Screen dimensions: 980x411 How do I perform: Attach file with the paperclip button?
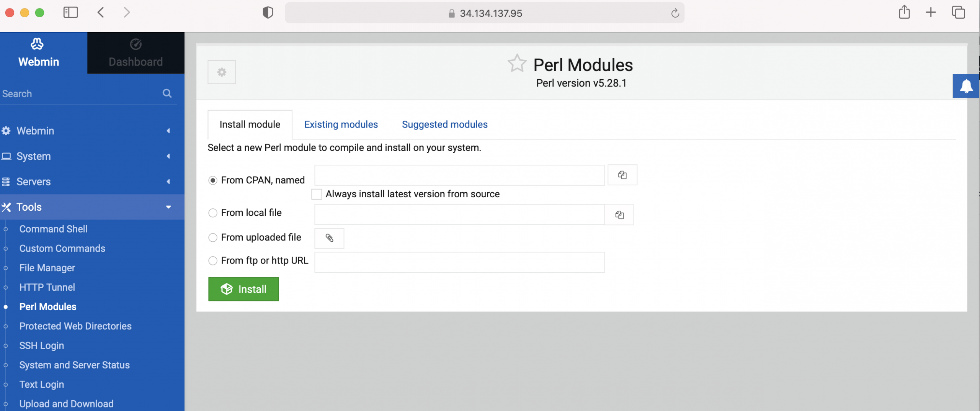click(329, 238)
